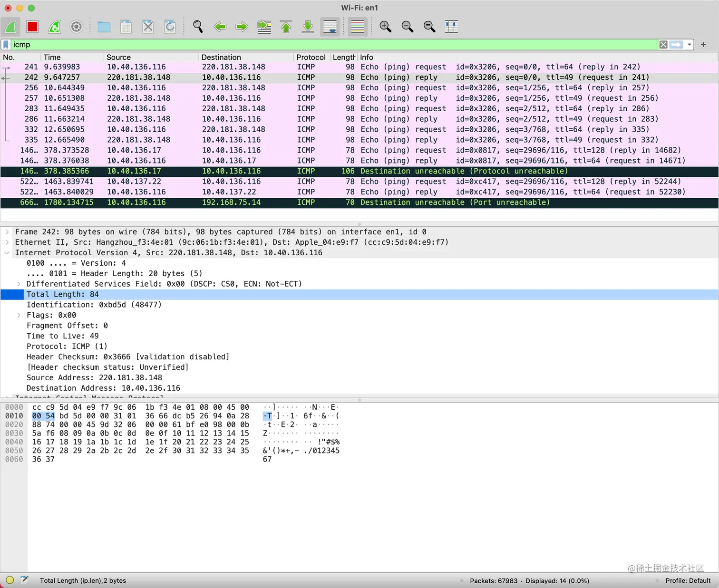
Task: Stop the running capture with the red square
Action: tap(32, 27)
